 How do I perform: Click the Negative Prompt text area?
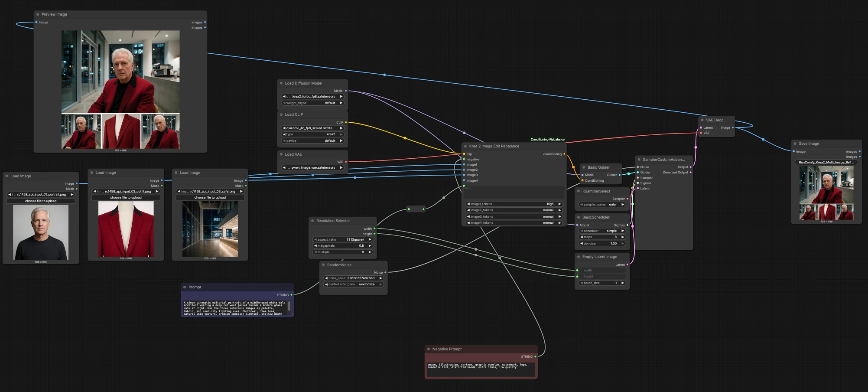point(481,369)
